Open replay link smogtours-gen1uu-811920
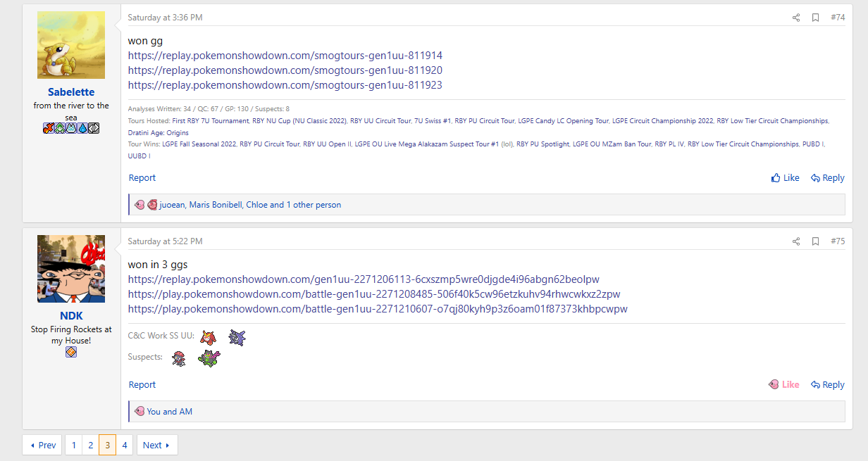This screenshot has width=868, height=461. pos(285,70)
